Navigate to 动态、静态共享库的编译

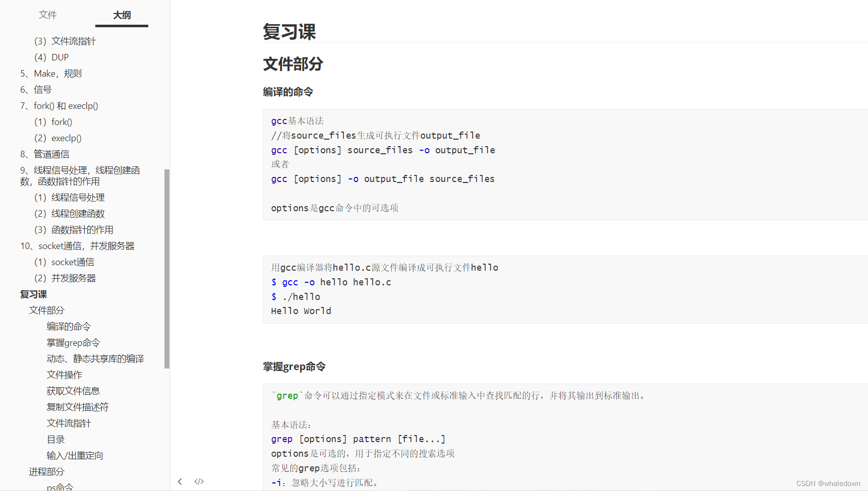click(x=95, y=358)
